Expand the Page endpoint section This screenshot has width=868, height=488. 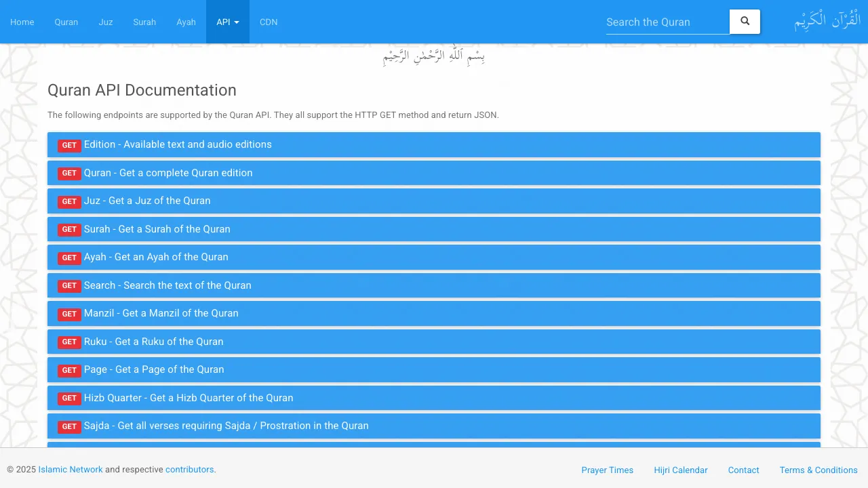click(x=434, y=369)
